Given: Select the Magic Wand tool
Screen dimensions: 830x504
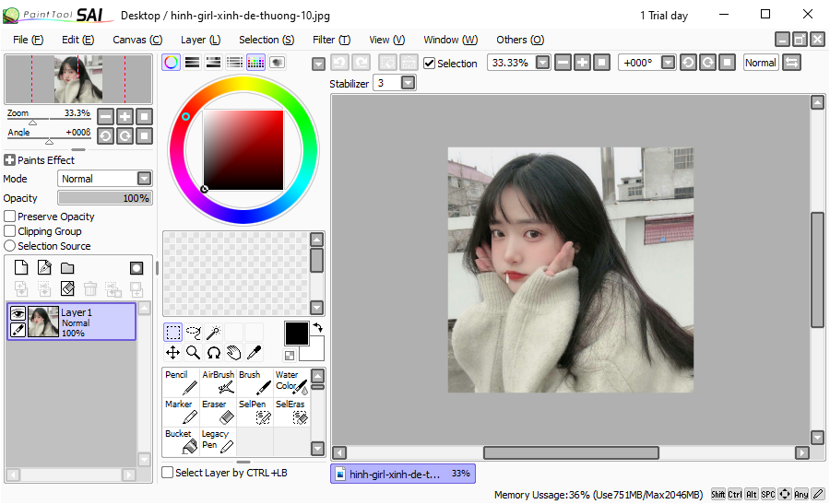Looking at the screenshot, I should tap(213, 333).
